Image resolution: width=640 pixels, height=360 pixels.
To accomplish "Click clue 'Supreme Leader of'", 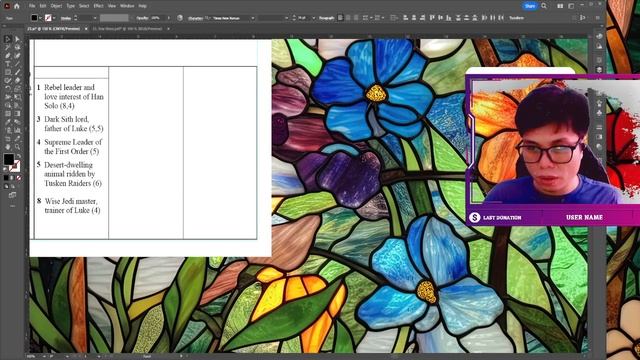I will [73, 142].
